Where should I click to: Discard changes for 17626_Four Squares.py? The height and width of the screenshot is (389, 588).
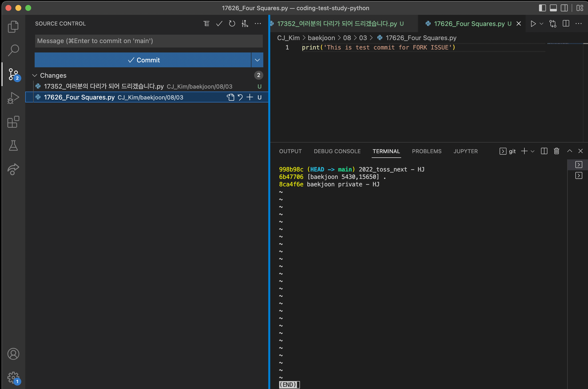(240, 97)
